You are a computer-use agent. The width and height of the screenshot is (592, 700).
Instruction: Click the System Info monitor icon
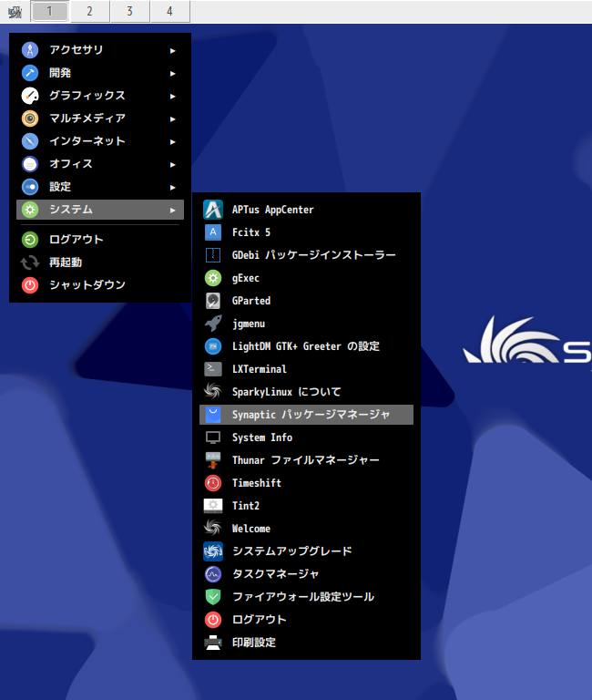213,437
